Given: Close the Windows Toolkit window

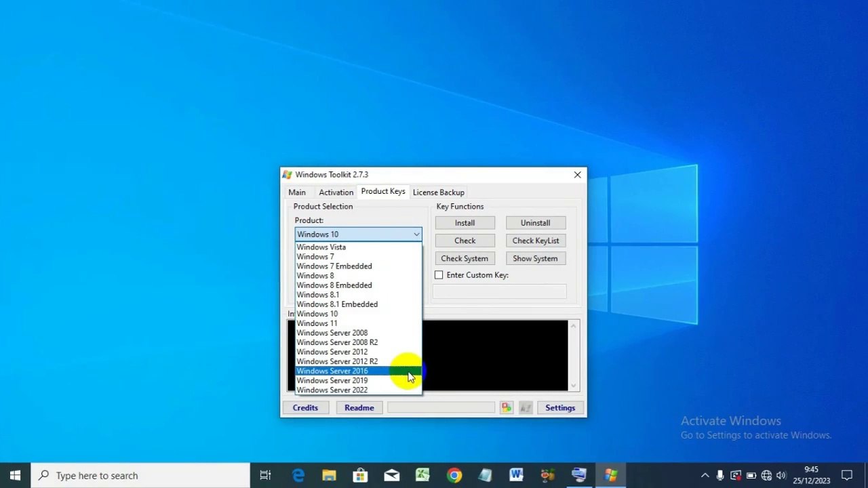Looking at the screenshot, I should (x=577, y=174).
